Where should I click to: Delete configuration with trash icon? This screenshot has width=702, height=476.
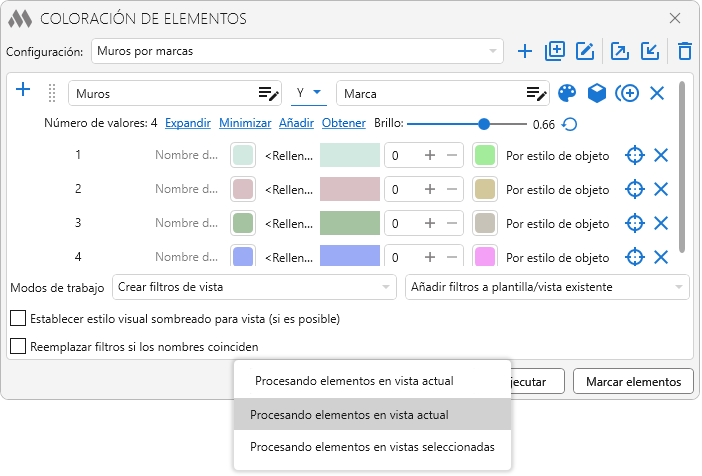point(684,51)
